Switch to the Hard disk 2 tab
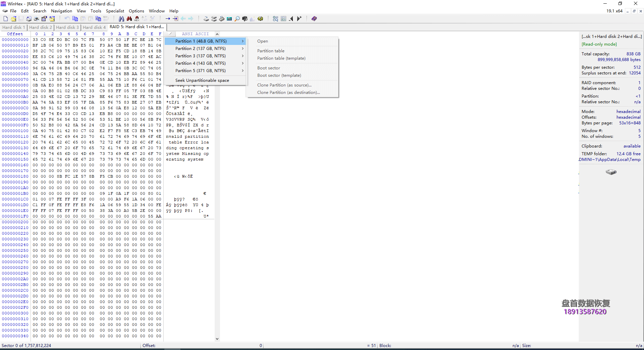This screenshot has width=644, height=350. click(40, 27)
